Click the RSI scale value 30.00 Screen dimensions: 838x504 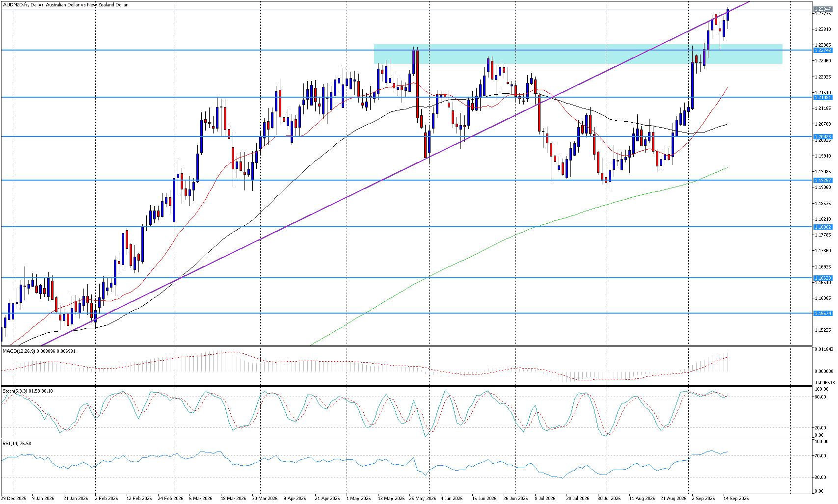coord(821,477)
